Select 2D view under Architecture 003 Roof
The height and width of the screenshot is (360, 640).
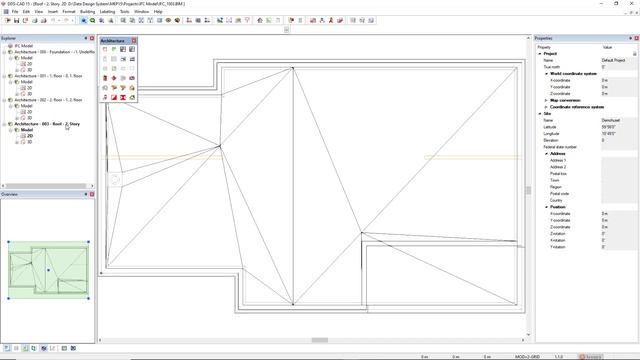click(30, 136)
